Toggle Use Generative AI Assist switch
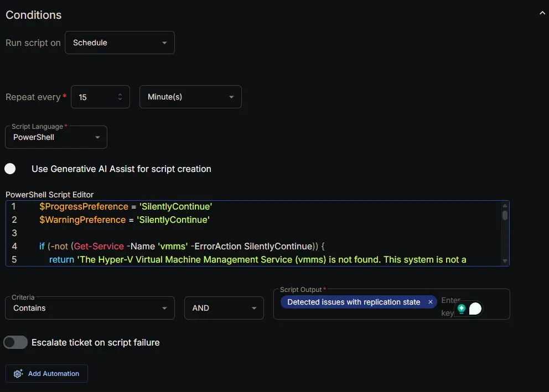 pos(10,169)
